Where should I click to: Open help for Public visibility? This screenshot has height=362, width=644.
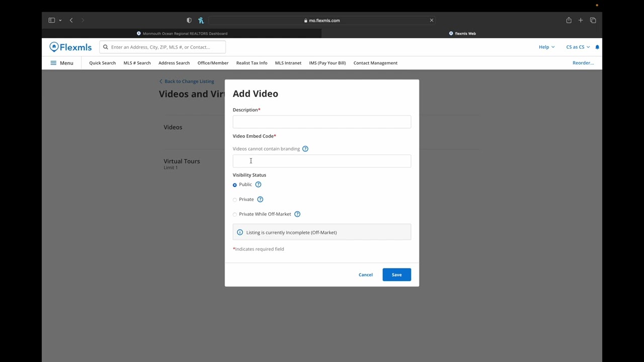258,185
